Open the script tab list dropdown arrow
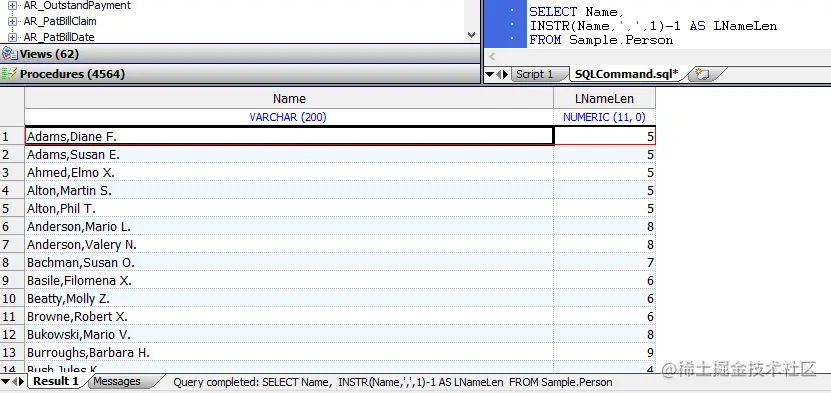831x393 pixels. pos(490,75)
